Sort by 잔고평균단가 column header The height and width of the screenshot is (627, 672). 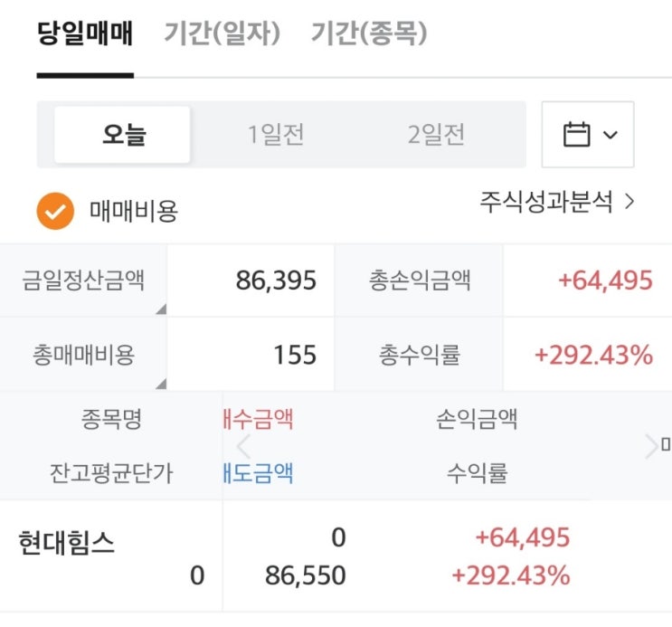tap(111, 471)
